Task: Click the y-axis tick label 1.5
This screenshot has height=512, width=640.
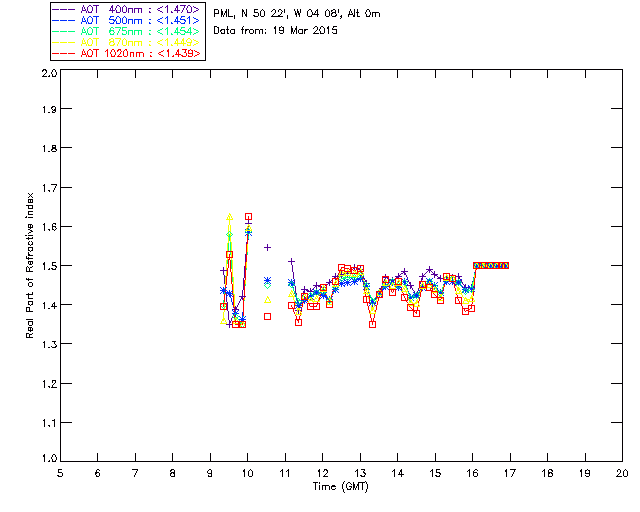Action: point(49,266)
